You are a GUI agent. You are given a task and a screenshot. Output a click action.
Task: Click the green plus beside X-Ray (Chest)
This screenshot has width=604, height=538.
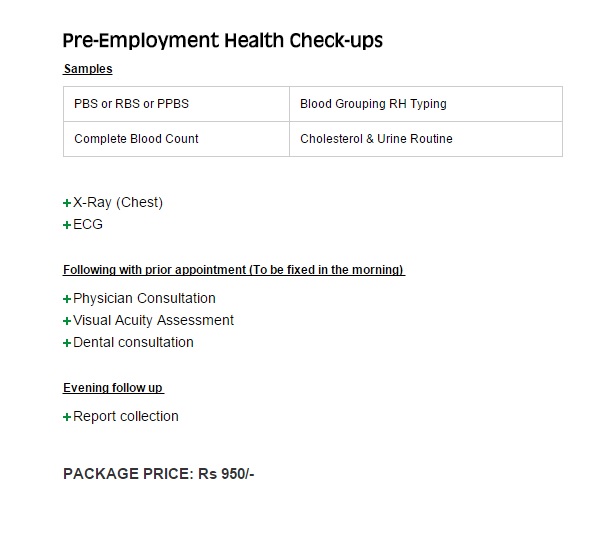coord(67,203)
